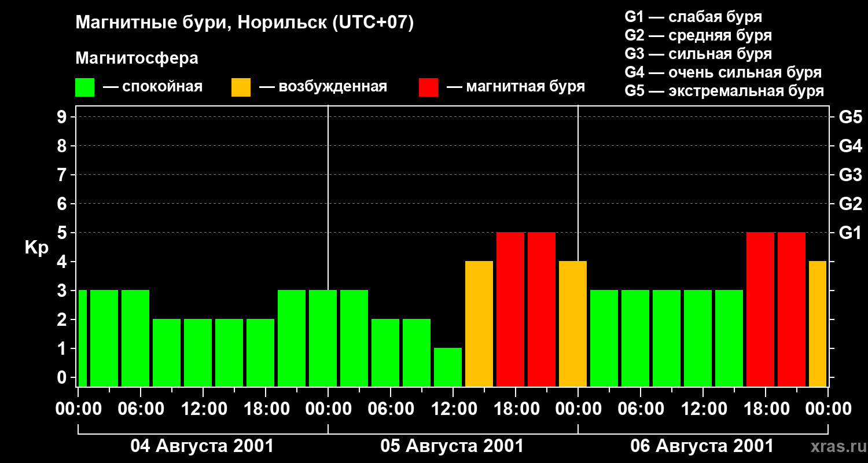
Task: Click the '9' tick label on Kp axis
Action: [63, 117]
